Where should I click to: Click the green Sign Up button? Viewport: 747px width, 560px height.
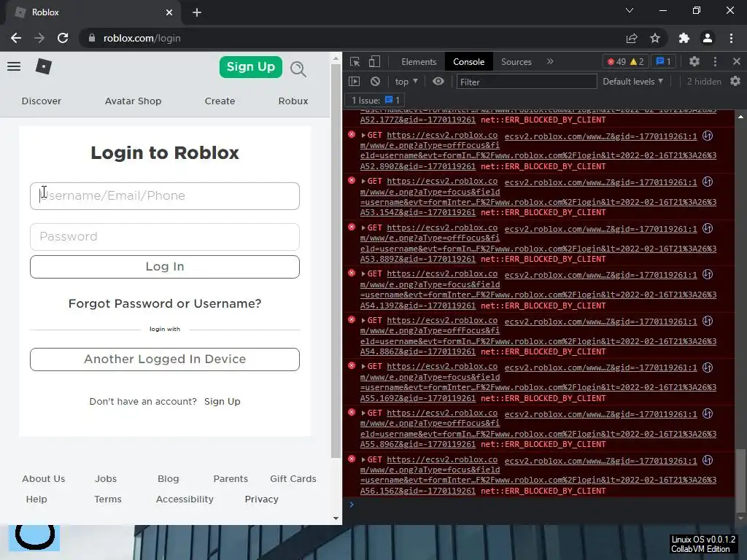251,67
